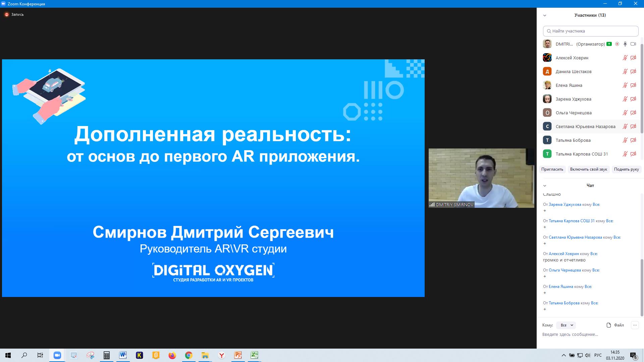The height and width of the screenshot is (362, 644).
Task: Show hidden system tray icons
Action: click(563, 355)
